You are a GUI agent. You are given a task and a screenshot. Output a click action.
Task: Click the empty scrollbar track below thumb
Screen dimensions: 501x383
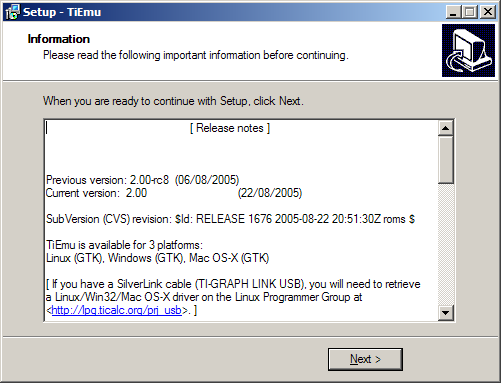(446, 244)
